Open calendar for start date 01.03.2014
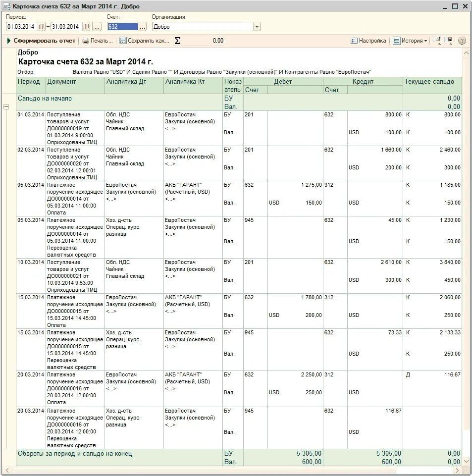This screenshot has width=472, height=476. [42, 27]
